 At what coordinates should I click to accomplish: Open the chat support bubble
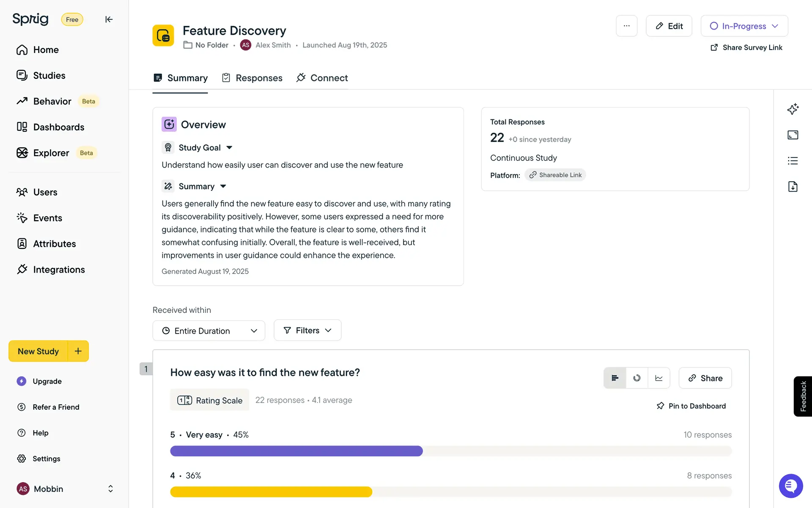pyautogui.click(x=790, y=486)
